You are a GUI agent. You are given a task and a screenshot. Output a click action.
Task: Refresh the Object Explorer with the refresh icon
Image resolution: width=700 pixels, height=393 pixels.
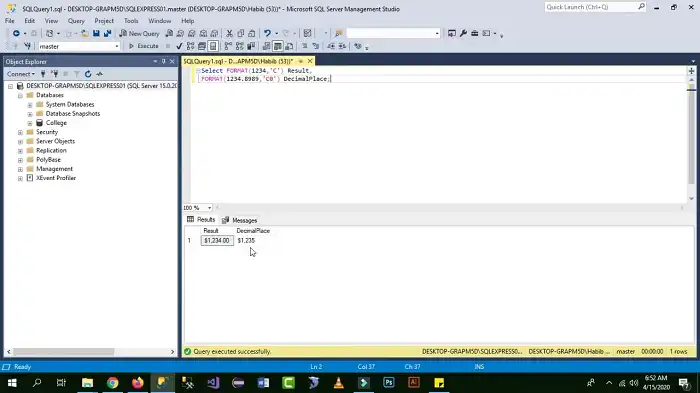(88, 74)
